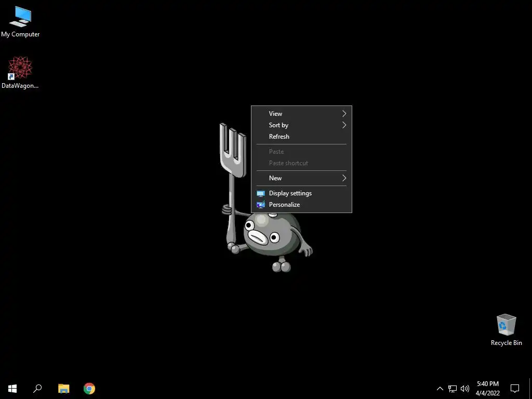532x399 pixels.
Task: Select the DataWagon shortcut icon
Action: point(20,73)
